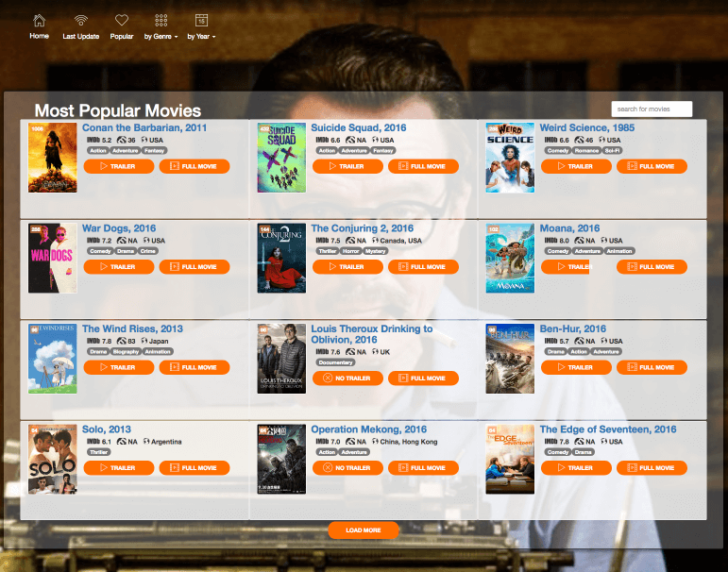Open the Edge of Seventeen poster thumbnail
Viewport: 728px width, 572px height.
[510, 459]
